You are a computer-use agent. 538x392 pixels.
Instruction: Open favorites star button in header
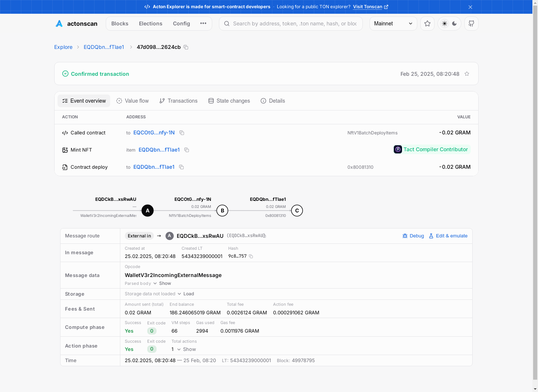(427, 24)
